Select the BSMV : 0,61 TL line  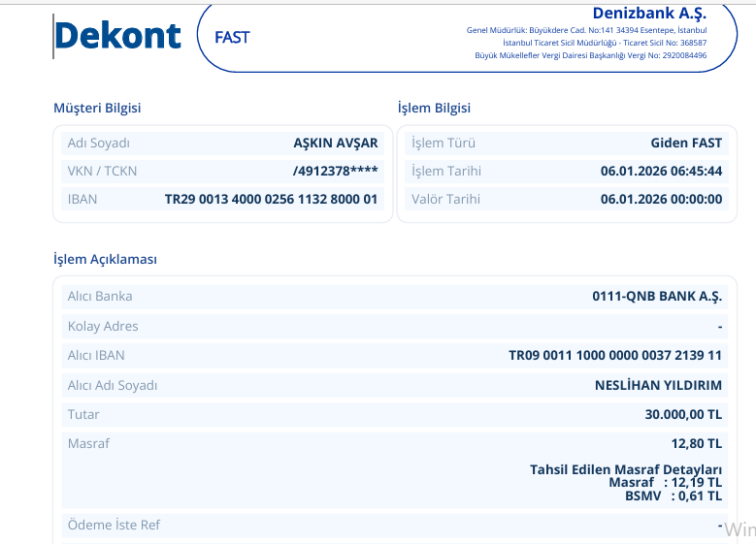(674, 496)
